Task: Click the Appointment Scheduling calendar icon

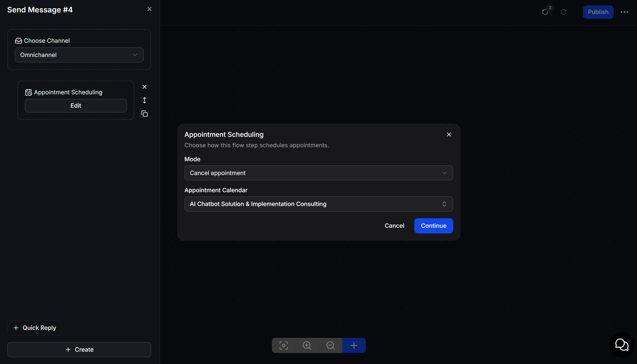Action: tap(29, 92)
